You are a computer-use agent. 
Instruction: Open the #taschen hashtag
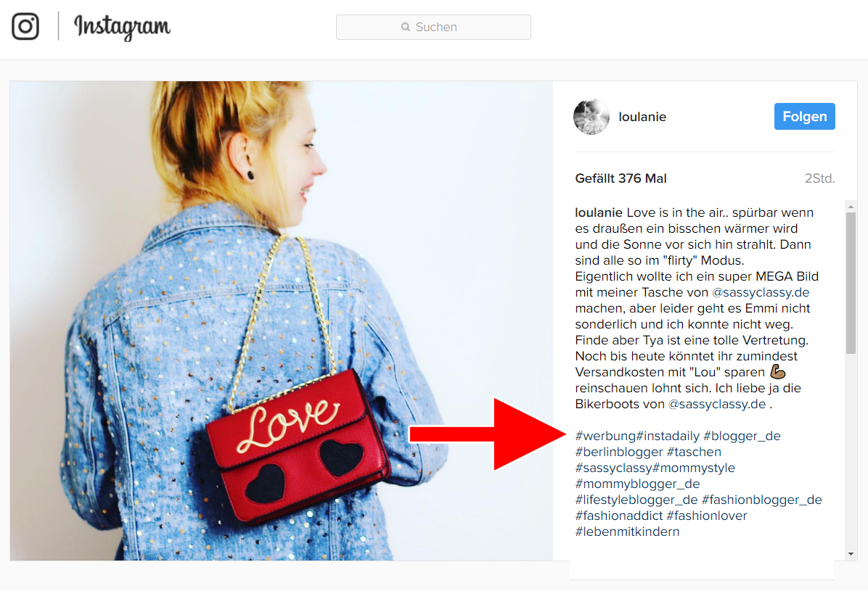tap(694, 452)
